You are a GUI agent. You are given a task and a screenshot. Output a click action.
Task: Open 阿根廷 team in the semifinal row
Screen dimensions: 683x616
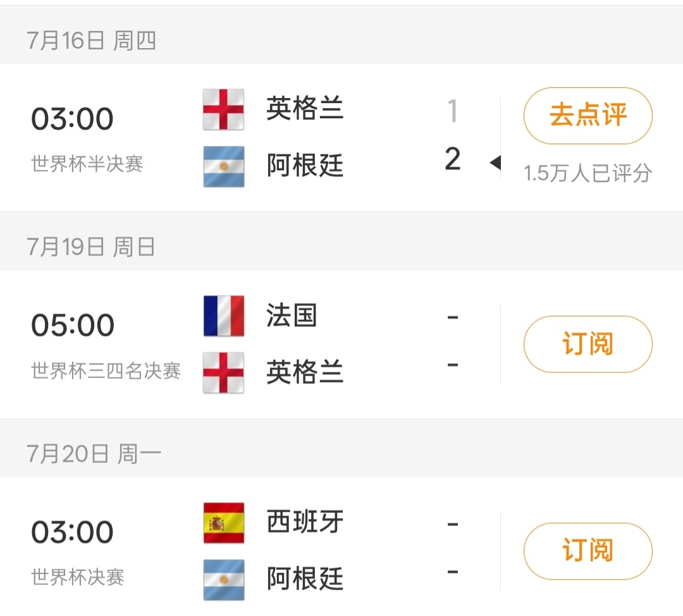coord(305,165)
